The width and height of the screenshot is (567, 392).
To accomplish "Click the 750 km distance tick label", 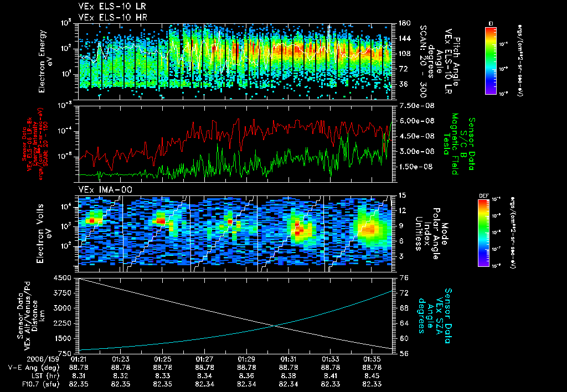I will click(x=64, y=354).
